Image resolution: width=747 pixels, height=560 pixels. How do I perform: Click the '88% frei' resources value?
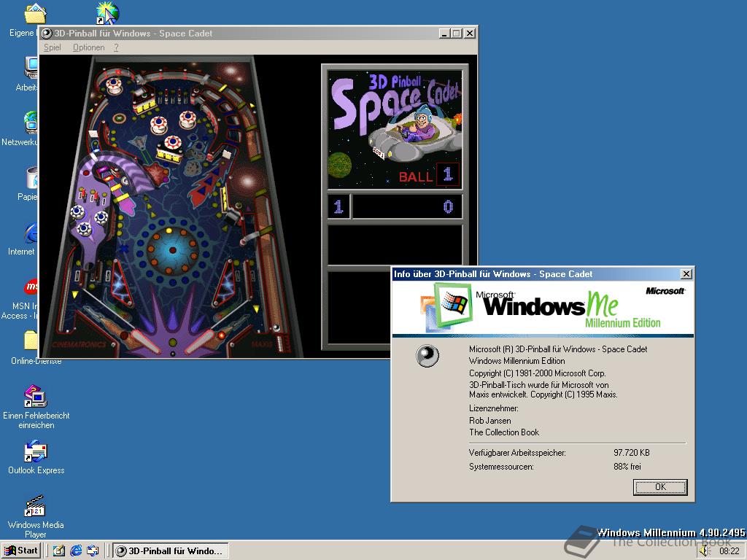click(x=627, y=467)
